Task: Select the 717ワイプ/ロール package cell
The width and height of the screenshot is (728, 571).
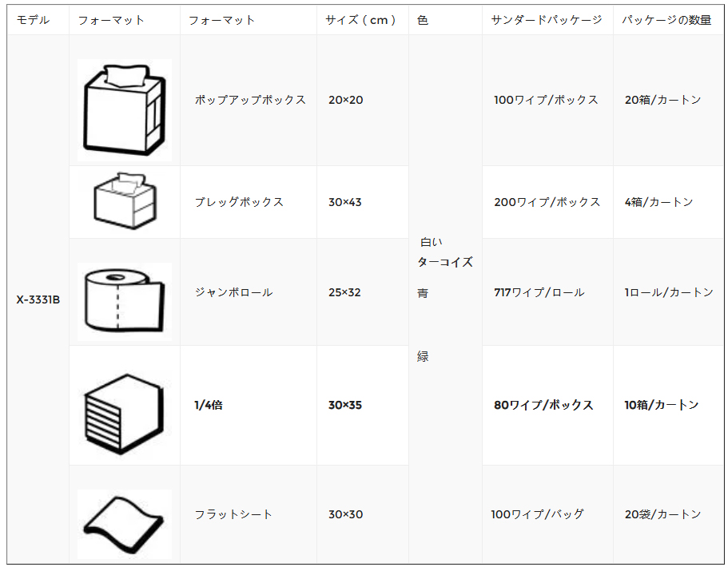Action: pyautogui.click(x=539, y=292)
